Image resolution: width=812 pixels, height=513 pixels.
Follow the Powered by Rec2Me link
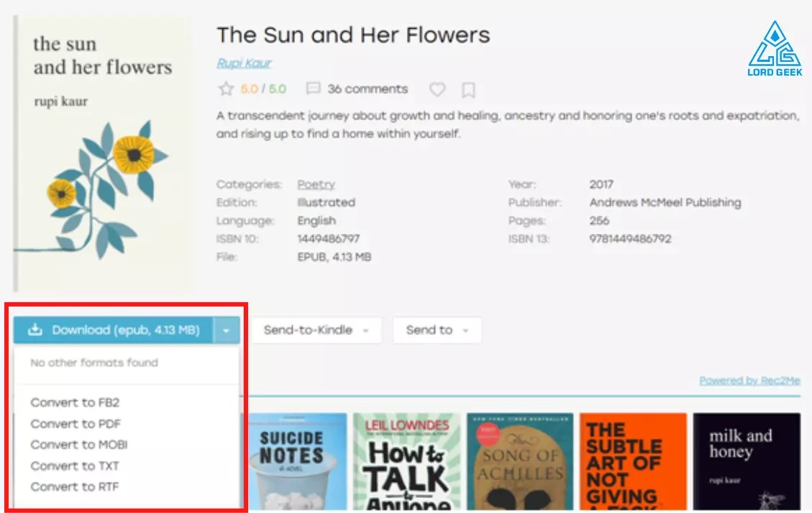click(749, 381)
